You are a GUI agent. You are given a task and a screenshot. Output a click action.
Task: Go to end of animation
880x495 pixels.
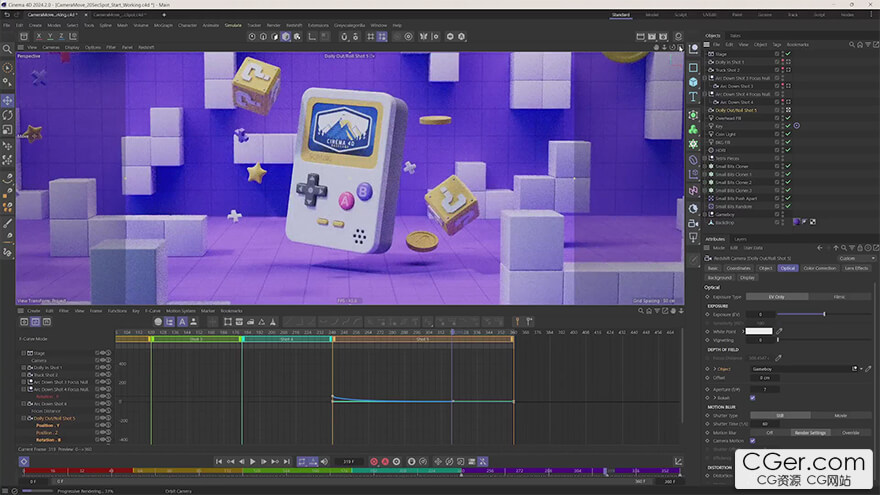tap(287, 461)
